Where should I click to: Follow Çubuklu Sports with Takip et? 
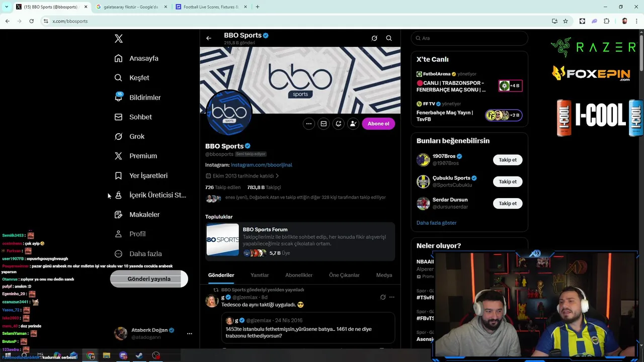(508, 182)
